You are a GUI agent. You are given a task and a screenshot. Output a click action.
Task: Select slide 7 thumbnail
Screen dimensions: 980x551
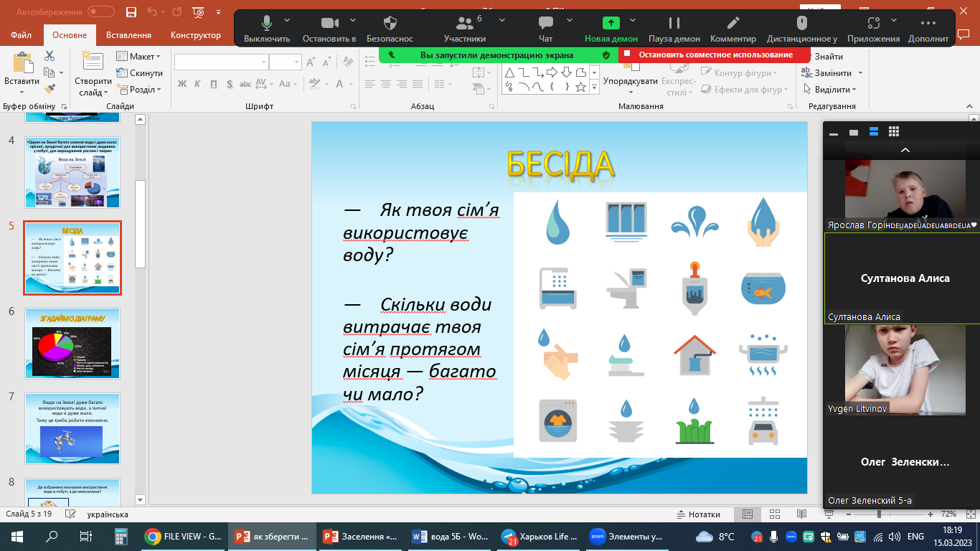tap(72, 428)
